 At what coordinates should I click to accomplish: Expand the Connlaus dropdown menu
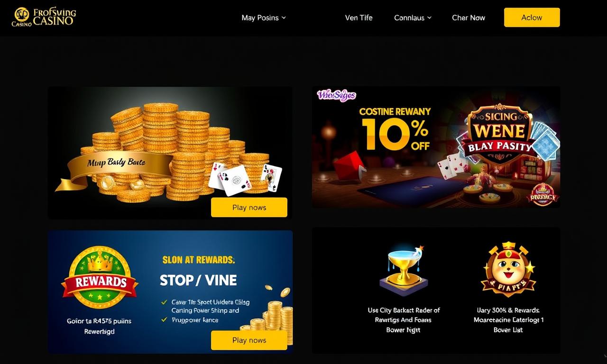point(413,18)
